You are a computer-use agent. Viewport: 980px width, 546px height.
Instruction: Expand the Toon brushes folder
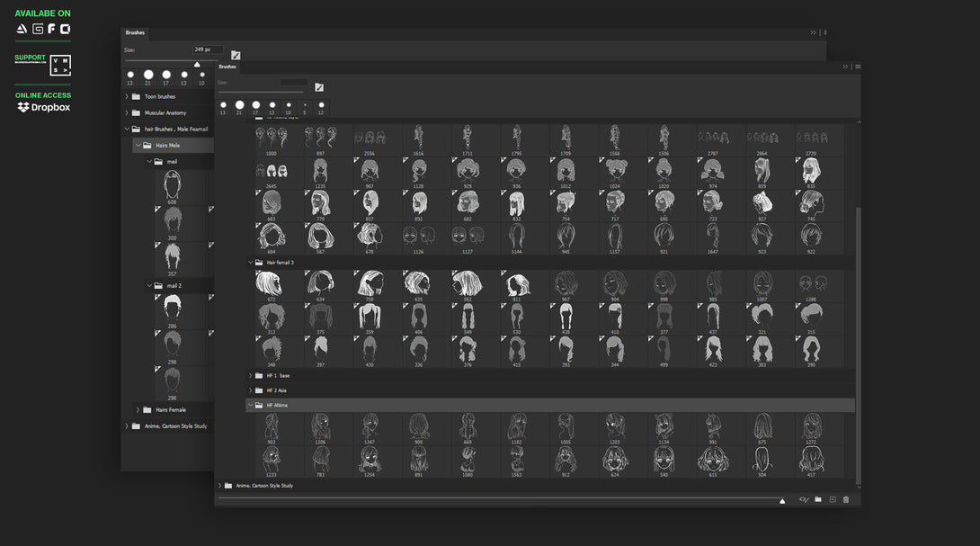(127, 96)
